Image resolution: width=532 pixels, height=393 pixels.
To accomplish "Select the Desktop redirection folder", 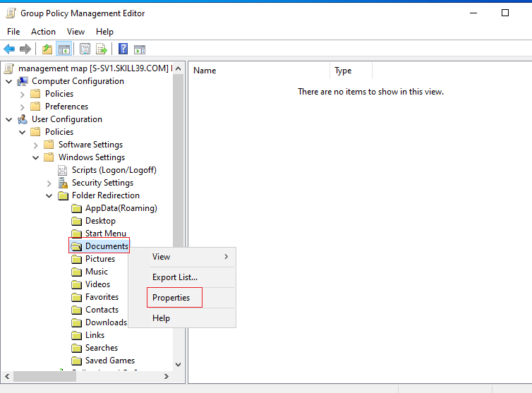I will click(100, 221).
